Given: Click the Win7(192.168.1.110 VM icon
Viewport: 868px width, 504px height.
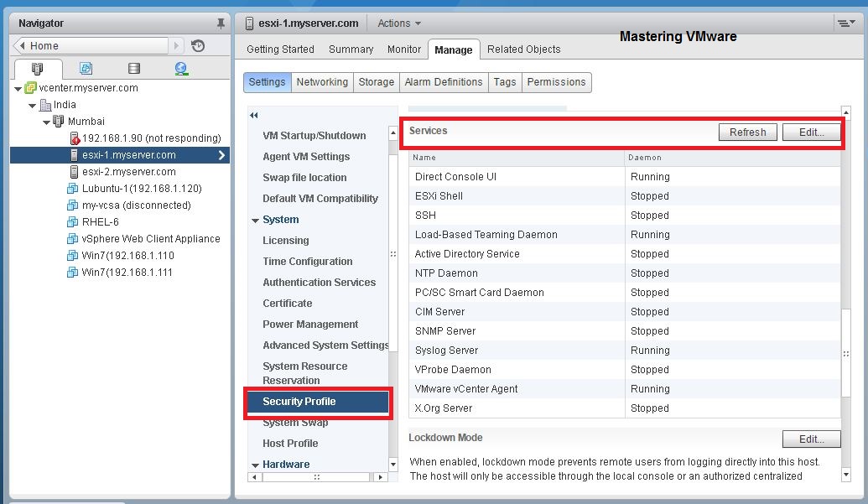Looking at the screenshot, I should click(72, 256).
